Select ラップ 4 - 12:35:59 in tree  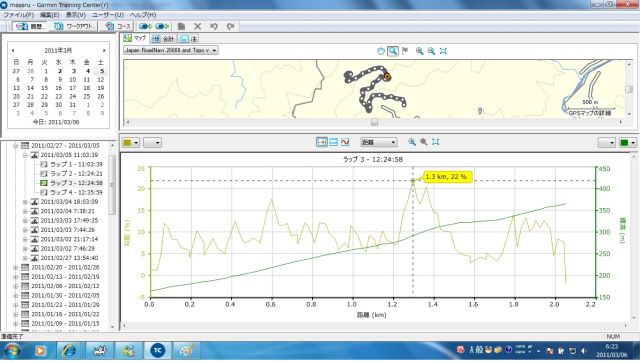[76, 192]
